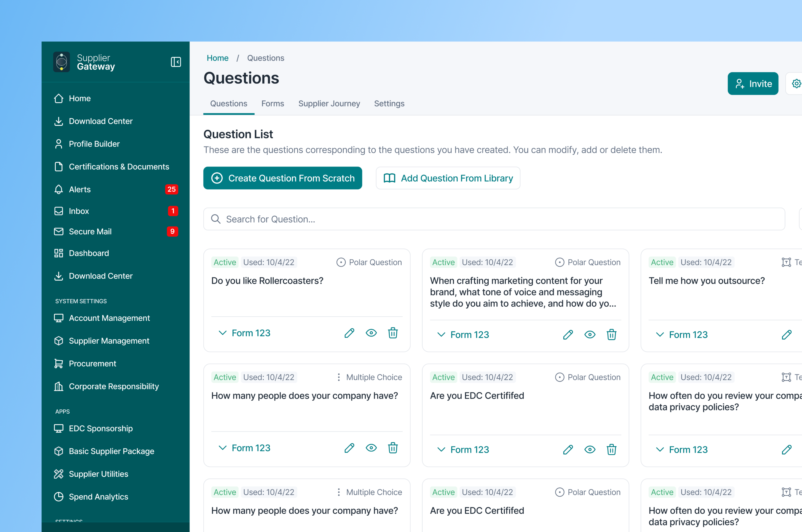Click the pencil on the middle-row 'data privacy policies' card
802x532 pixels.
787,450
